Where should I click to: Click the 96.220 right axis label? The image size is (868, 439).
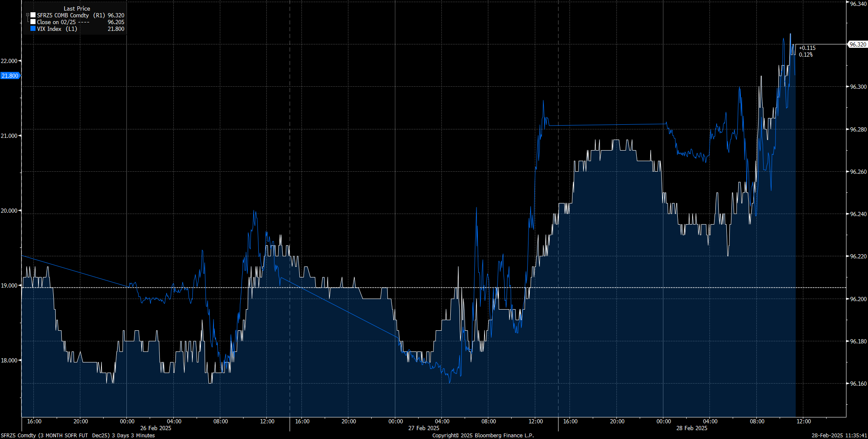point(858,256)
